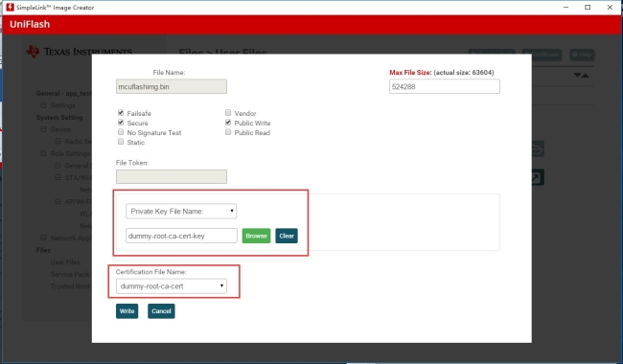Open Service Pack in the sidebar
The height and width of the screenshot is (364, 623).
70,274
